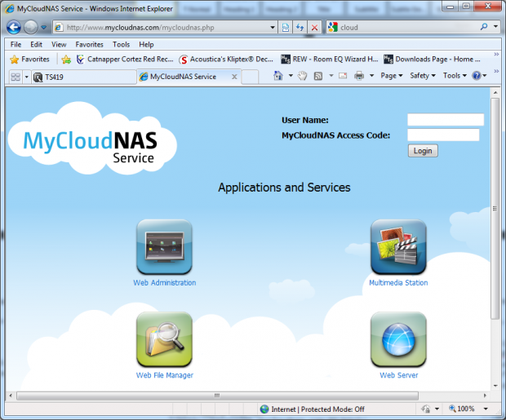Expand command bar overflow chevron
This screenshot has width=506, height=420.
click(496, 71)
